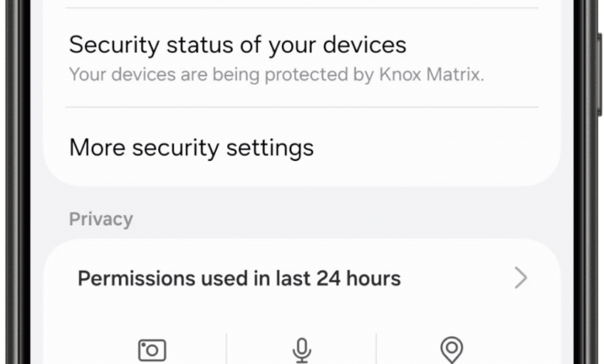
Task: Tap the word devices in Security status title
Action: pos(365,45)
